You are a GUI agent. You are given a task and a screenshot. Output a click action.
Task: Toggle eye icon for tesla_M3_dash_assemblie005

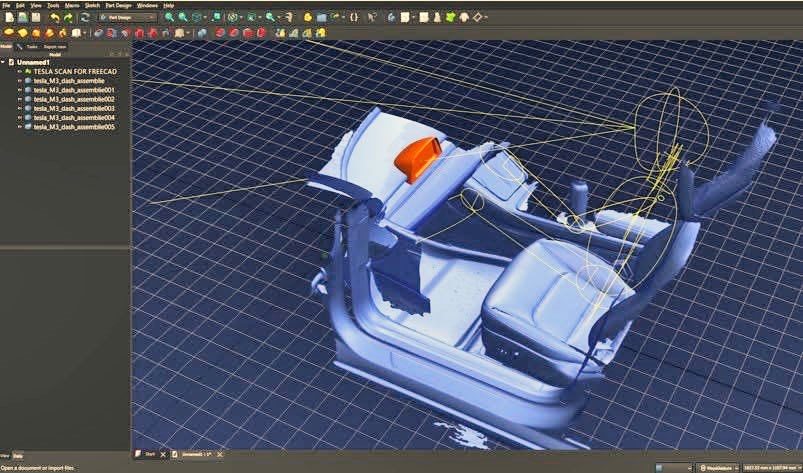coord(20,127)
